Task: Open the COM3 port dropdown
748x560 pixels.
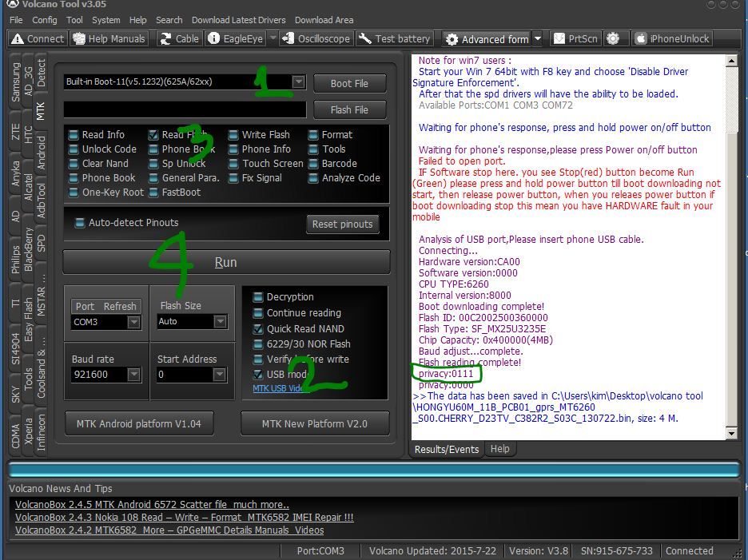Action: click(x=133, y=322)
